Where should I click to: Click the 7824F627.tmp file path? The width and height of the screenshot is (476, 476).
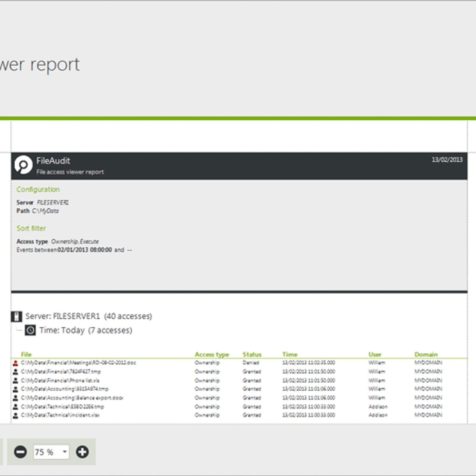coord(61,372)
